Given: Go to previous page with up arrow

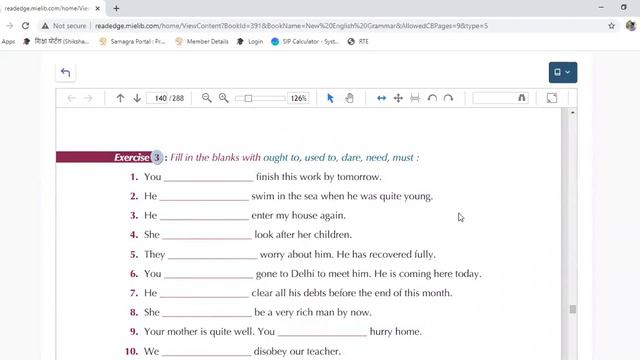Looking at the screenshot, I should click(x=120, y=98).
